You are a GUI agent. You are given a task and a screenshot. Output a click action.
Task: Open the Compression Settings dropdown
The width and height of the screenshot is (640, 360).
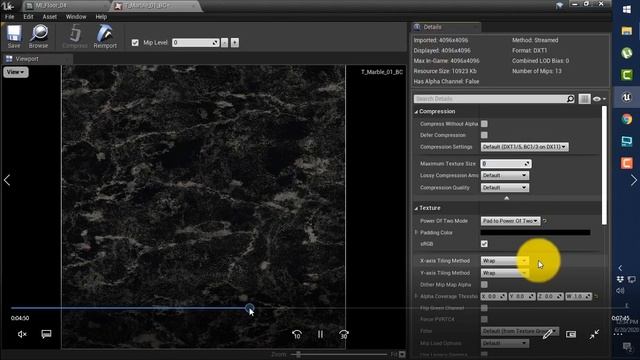524,147
